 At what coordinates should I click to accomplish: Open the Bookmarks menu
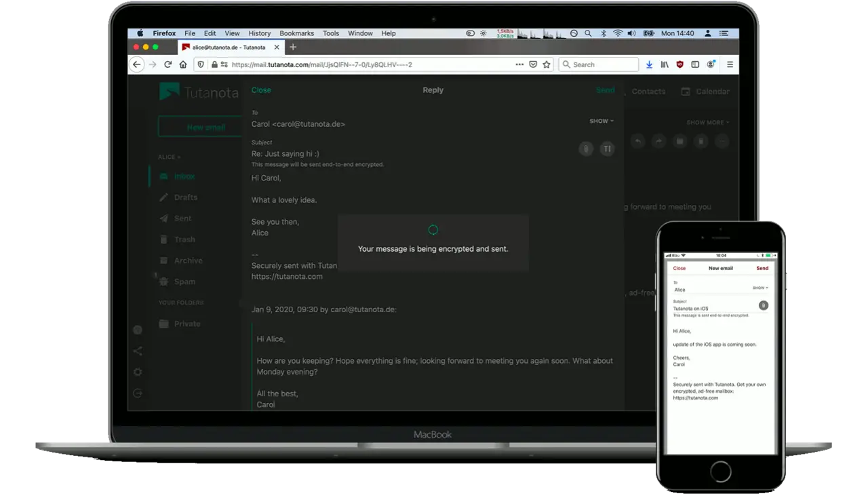click(296, 33)
